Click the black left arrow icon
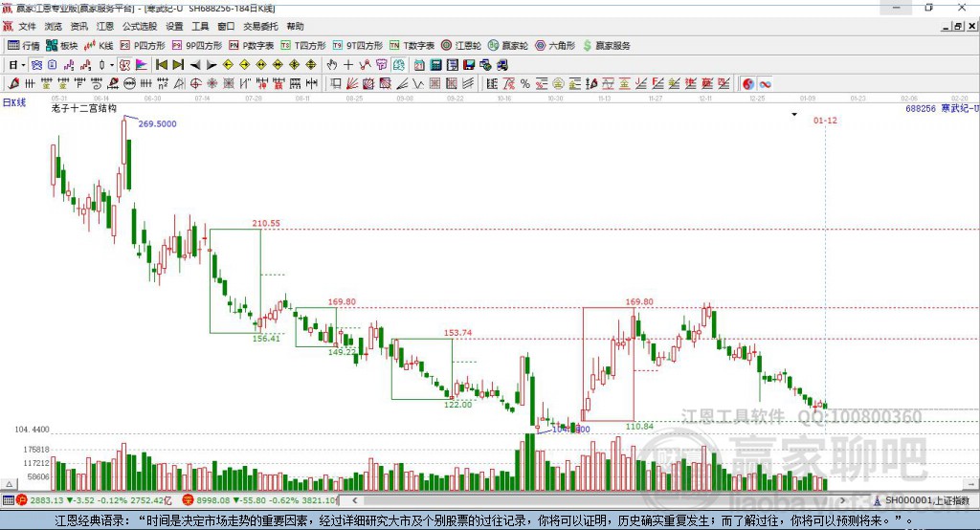Screen dimensions: 980x530 coord(195,65)
